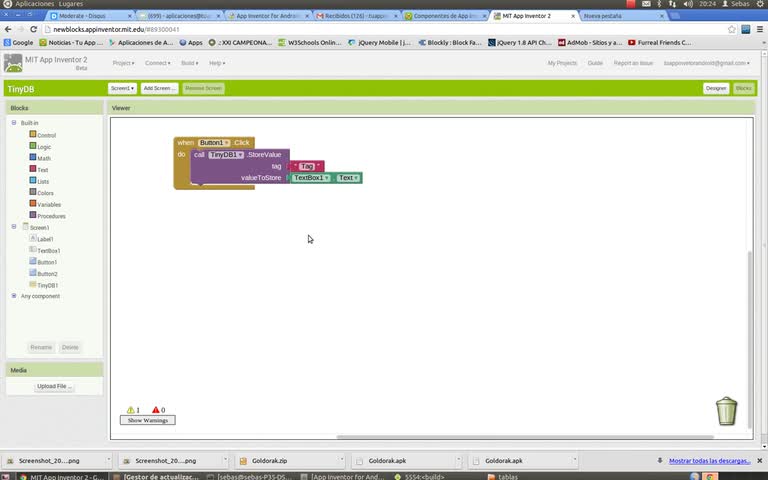Open the TextBox1 dropdown in getter block
The image size is (768, 480).
[x=312, y=178]
